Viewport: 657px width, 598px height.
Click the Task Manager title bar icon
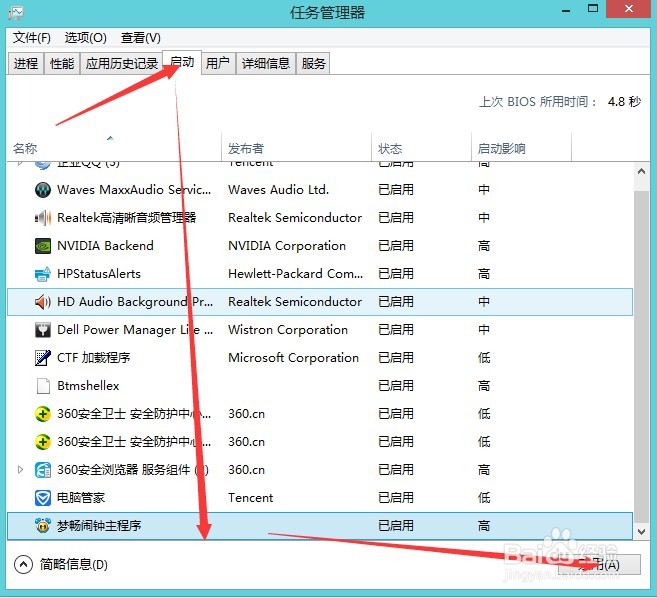click(16, 13)
